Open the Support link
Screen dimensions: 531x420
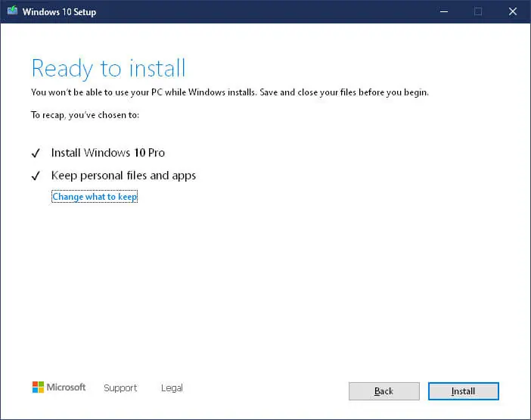click(x=120, y=387)
